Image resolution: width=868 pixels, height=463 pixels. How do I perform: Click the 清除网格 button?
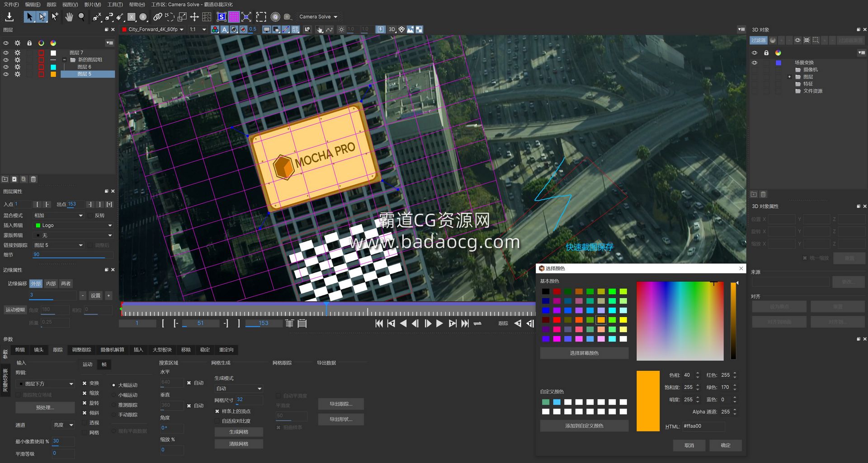pyautogui.click(x=239, y=444)
